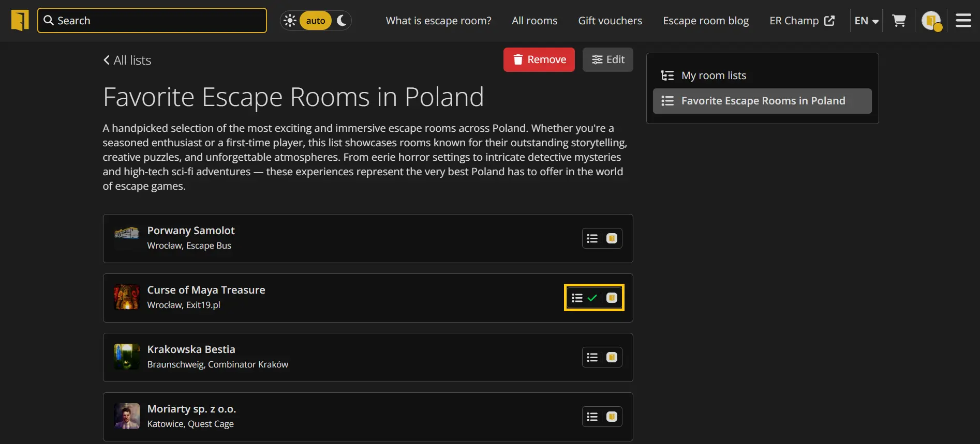The width and height of the screenshot is (980, 444).
Task: Open My room lists panel header
Action: pyautogui.click(x=713, y=75)
